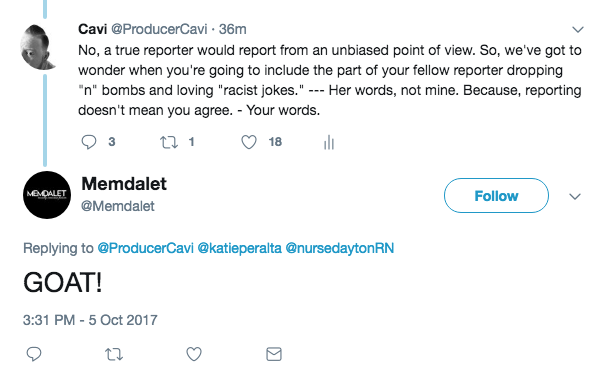598x379 pixels.
Task: Reply to Memdalet's GOAT tweet
Action: click(x=34, y=354)
